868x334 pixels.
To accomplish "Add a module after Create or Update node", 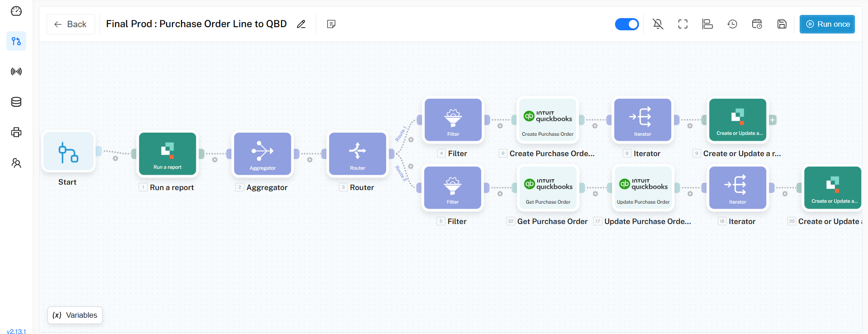I will click(x=773, y=120).
